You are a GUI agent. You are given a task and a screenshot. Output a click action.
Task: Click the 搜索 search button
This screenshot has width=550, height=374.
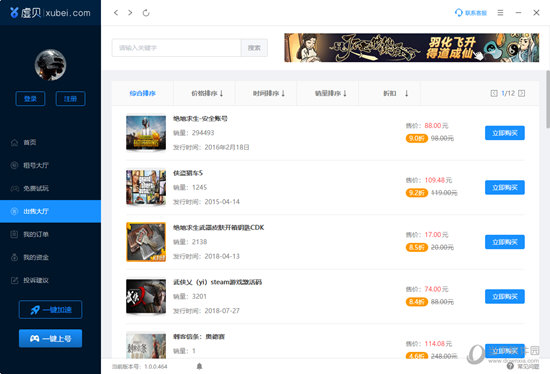[254, 48]
